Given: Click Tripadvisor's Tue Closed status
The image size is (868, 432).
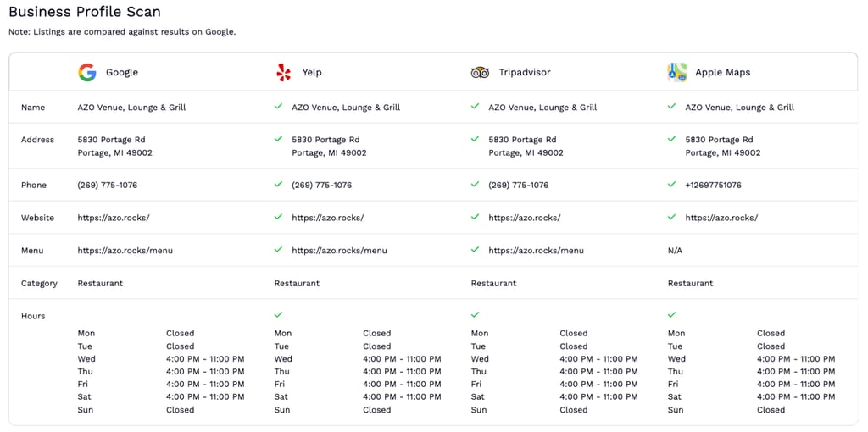Looking at the screenshot, I should pos(574,346).
